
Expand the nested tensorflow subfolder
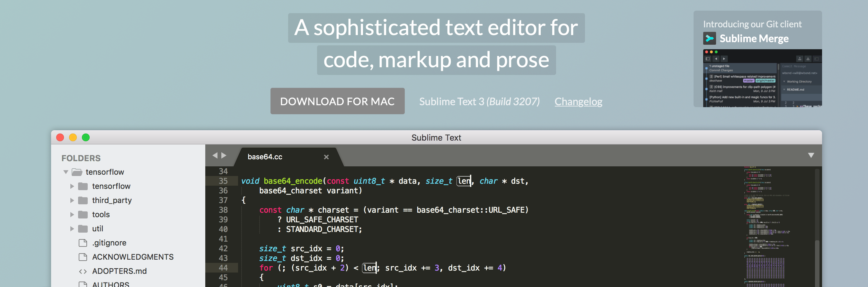(x=72, y=186)
